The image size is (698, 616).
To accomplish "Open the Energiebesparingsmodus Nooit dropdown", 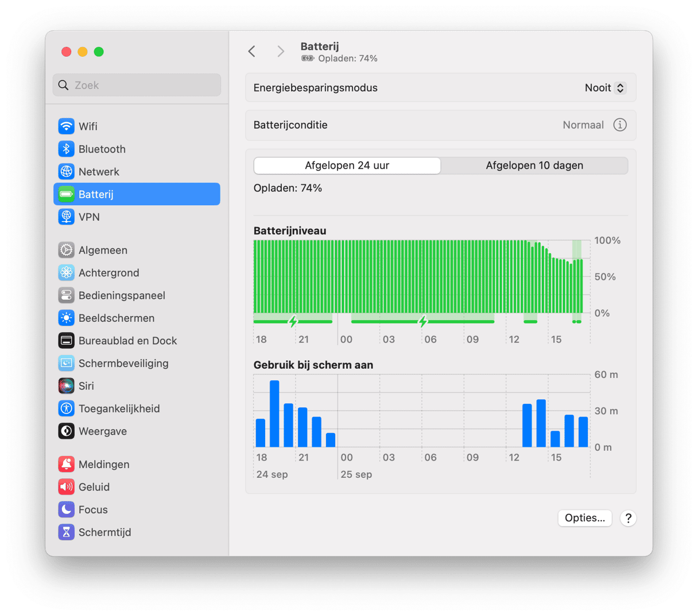I will point(605,88).
